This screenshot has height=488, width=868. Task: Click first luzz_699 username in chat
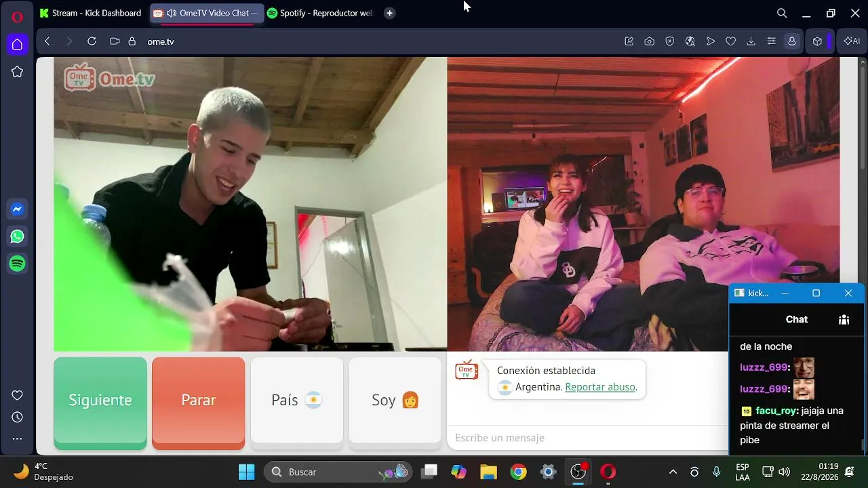pos(764,367)
